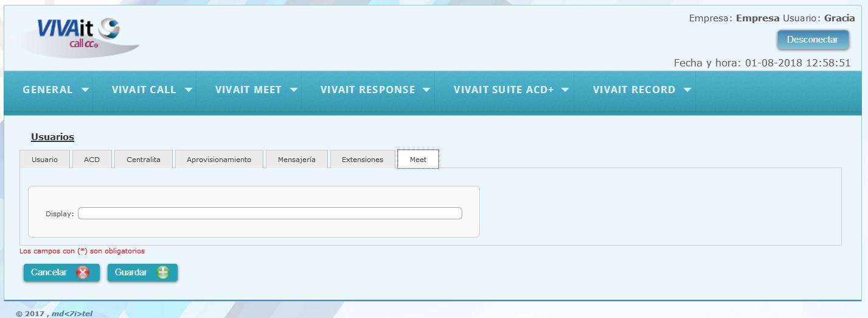Open the VIVAIT SUITE ACD+ menu
Image resolution: width=868 pixels, height=318 pixels.
[504, 90]
